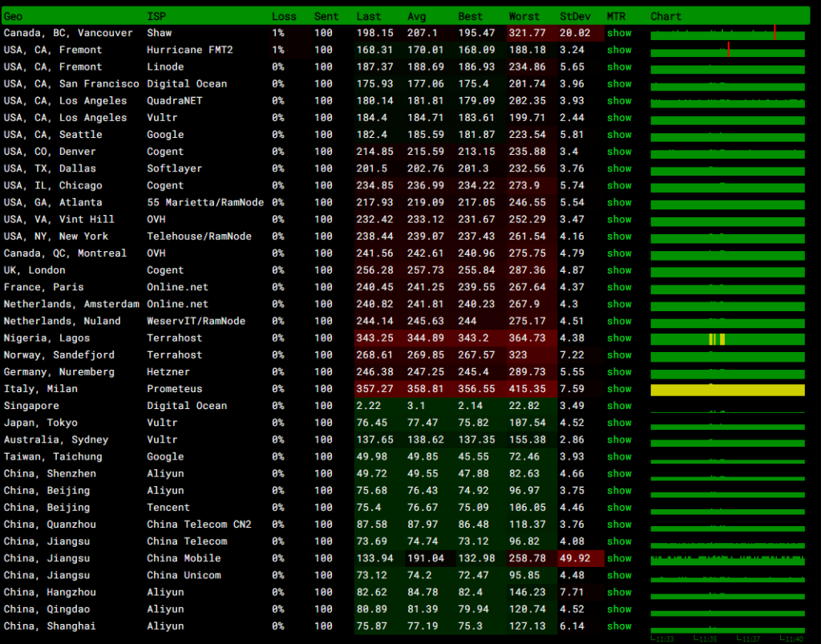The height and width of the screenshot is (644, 821).
Task: Click the Norway, Sandefjord location text
Action: point(59,355)
